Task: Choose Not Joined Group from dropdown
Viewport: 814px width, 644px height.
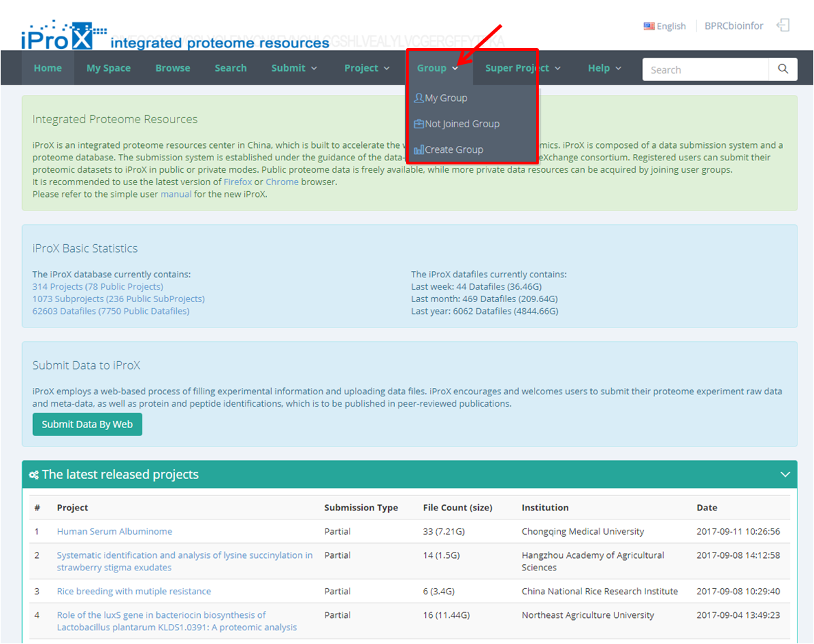Action: pyautogui.click(x=462, y=124)
